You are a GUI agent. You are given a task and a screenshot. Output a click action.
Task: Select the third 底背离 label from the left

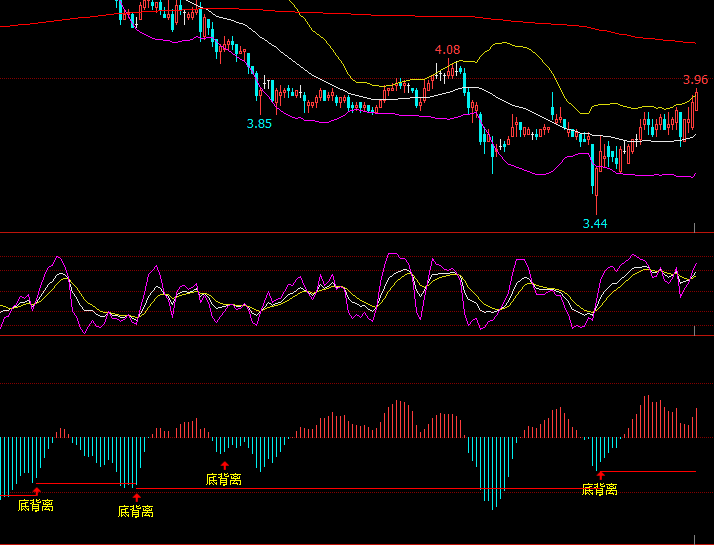tap(224, 480)
